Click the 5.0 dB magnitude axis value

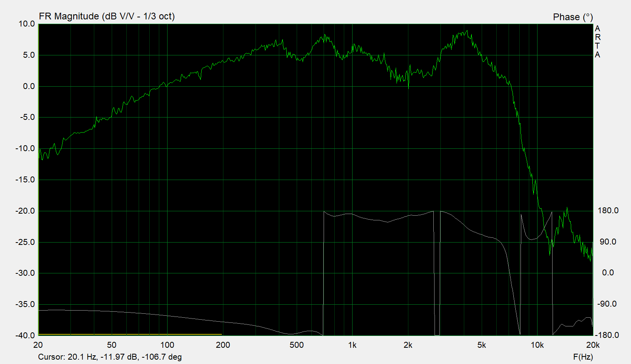(29, 55)
